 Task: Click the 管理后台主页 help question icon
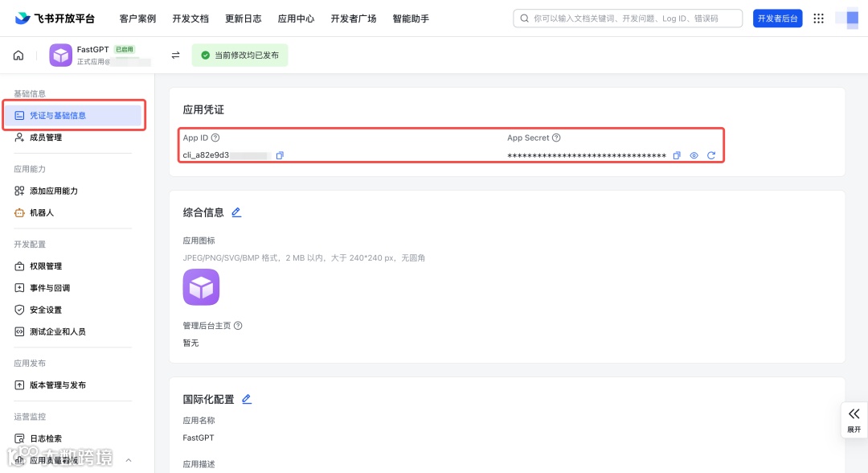[x=238, y=326]
